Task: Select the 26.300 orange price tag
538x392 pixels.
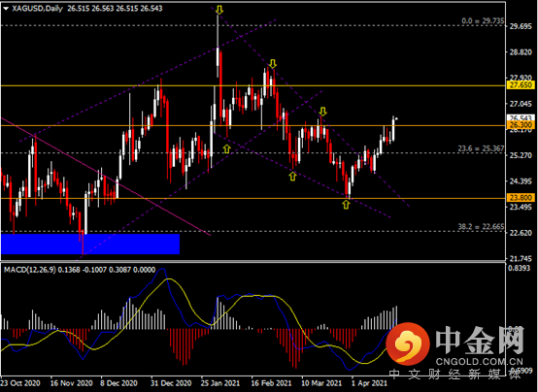Action: pyautogui.click(x=521, y=125)
